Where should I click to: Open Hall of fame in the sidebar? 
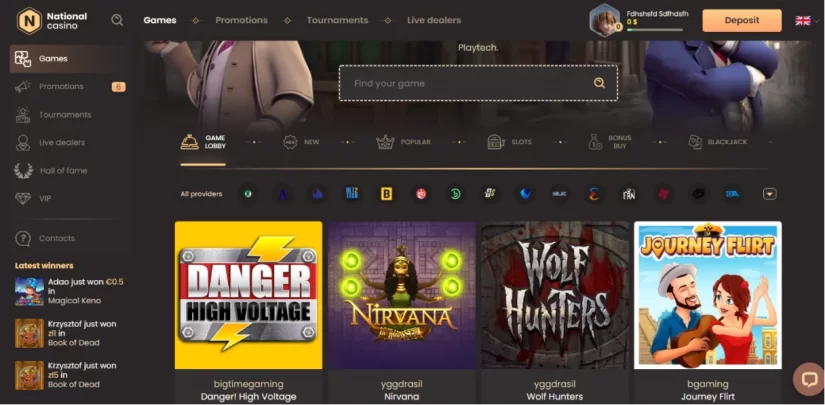(x=63, y=171)
